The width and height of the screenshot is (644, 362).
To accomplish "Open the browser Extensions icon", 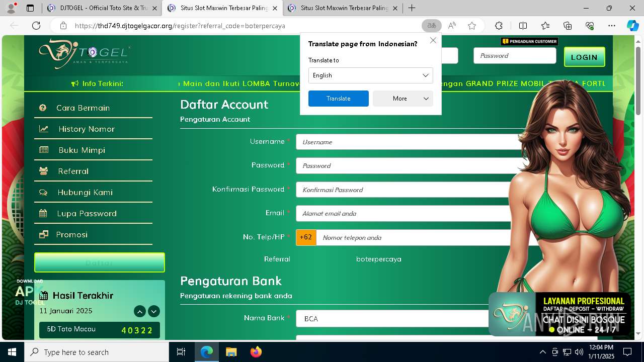I will [499, 26].
